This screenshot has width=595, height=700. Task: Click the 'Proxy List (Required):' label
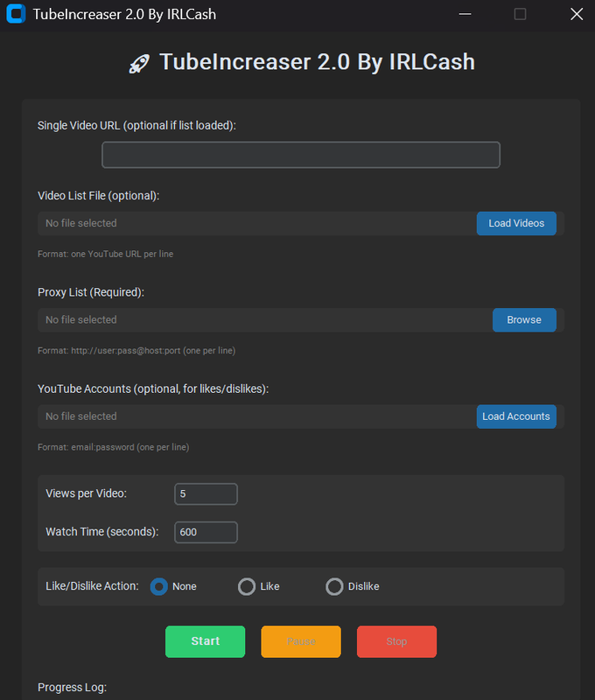[91, 292]
